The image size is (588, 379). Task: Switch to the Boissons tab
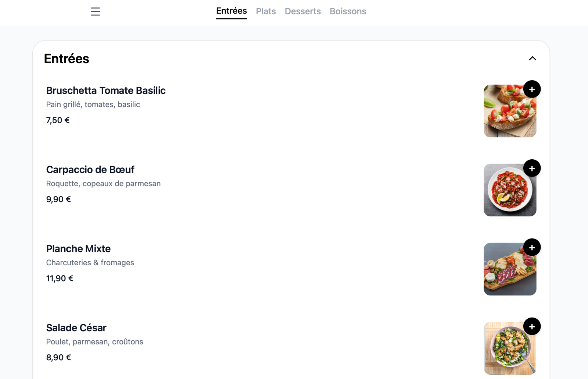click(x=348, y=11)
